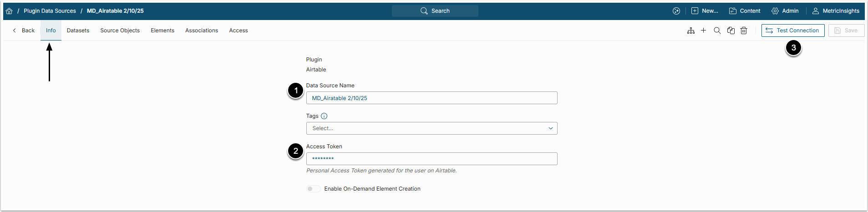Viewport: 868px width, 212px height.
Task: Click the Tags info icon
Action: (x=324, y=116)
